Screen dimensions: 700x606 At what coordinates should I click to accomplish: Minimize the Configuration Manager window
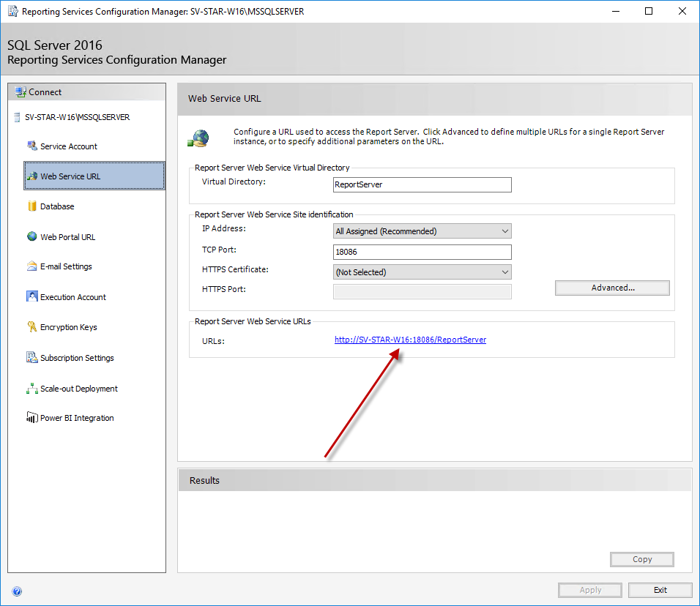(616, 11)
